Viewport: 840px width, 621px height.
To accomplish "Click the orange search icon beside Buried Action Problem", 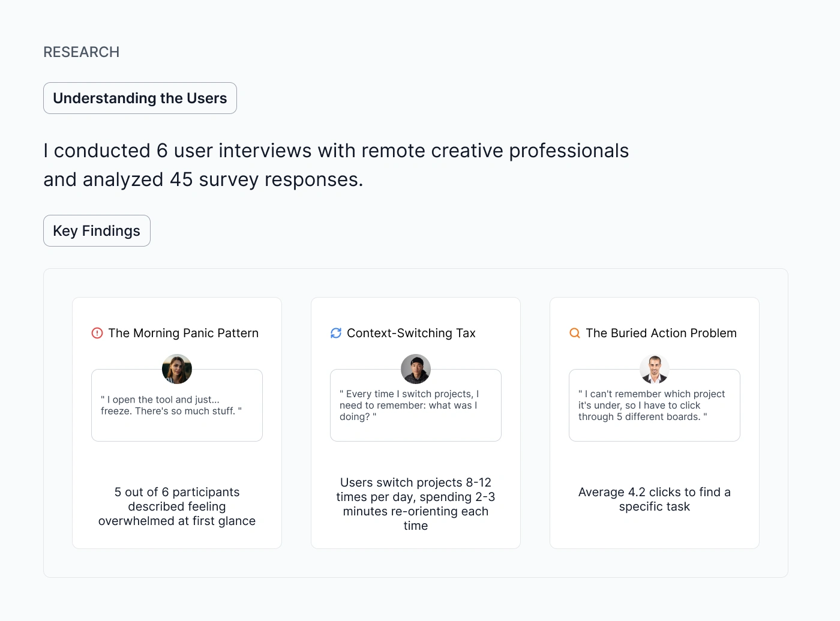I will [x=575, y=333].
